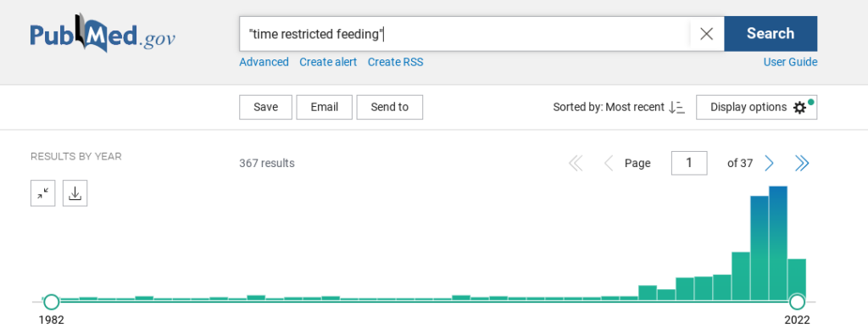Open the Send to menu
Image resolution: width=868 pixels, height=335 pixels.
click(390, 108)
